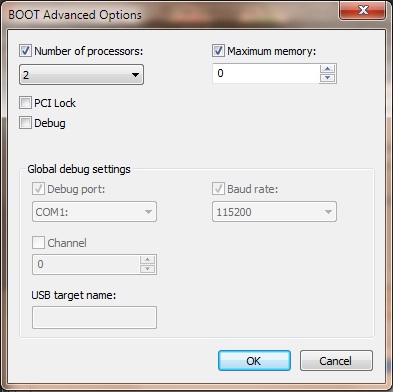The height and width of the screenshot is (392, 393).
Task: Enable the Debug checkbox
Action: pos(25,123)
